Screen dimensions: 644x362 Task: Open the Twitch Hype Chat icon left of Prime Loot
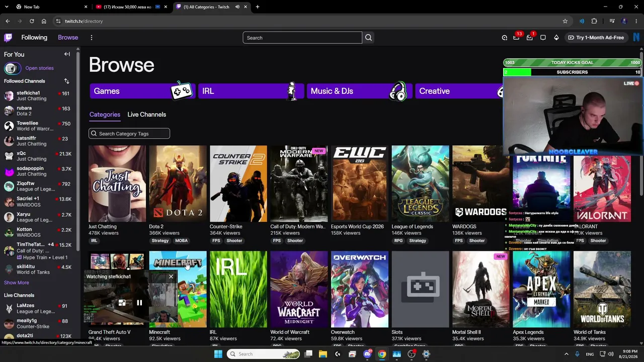504,38
